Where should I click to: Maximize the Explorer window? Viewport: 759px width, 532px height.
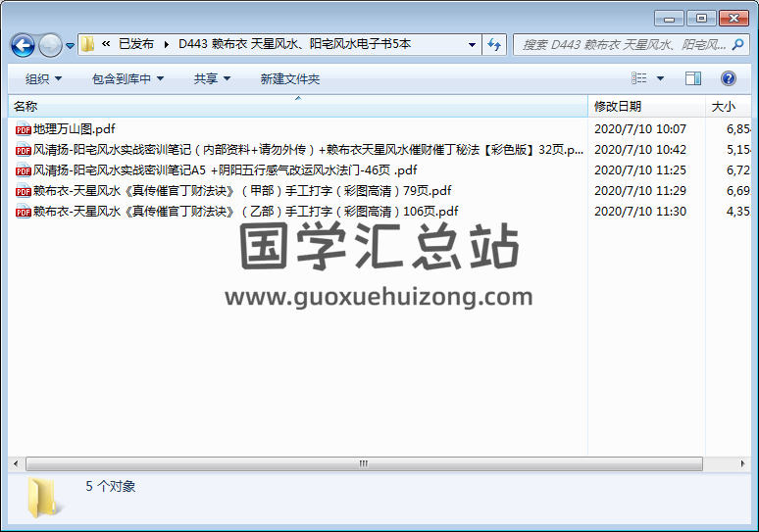[701, 19]
